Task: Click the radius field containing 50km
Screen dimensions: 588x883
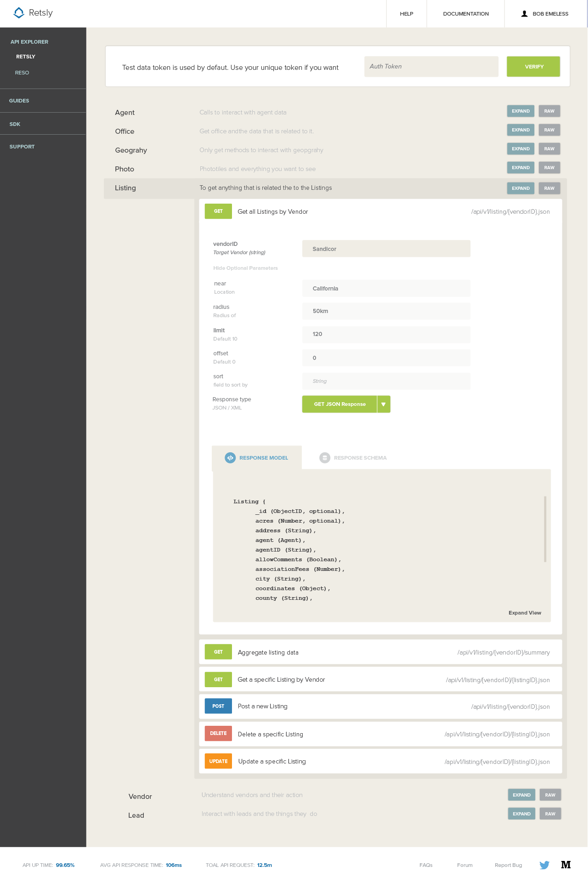Action: click(386, 311)
